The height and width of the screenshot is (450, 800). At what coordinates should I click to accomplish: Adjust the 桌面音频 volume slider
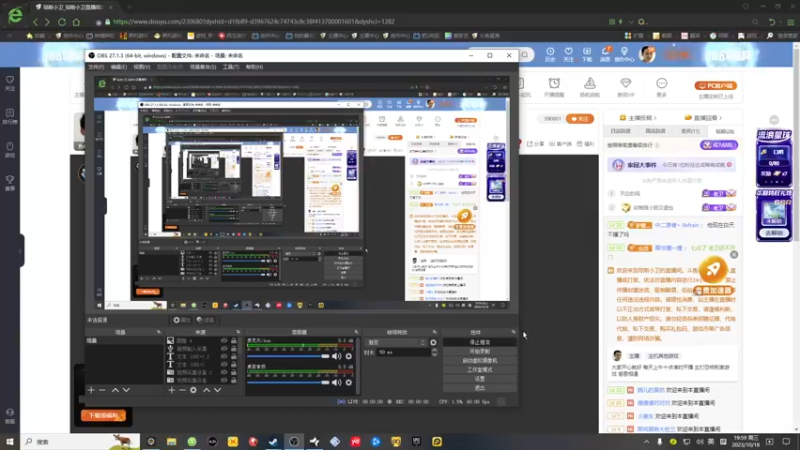click(x=288, y=383)
